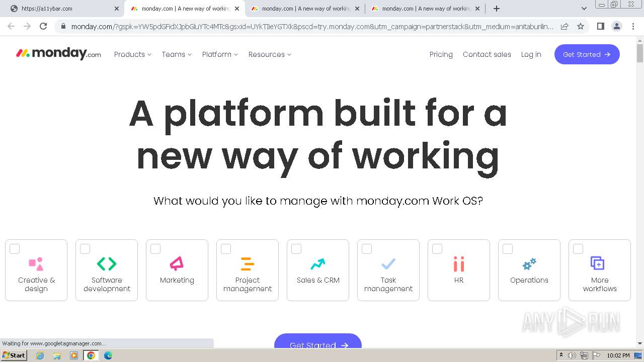Expand the Teams dropdown menu

pos(177,54)
